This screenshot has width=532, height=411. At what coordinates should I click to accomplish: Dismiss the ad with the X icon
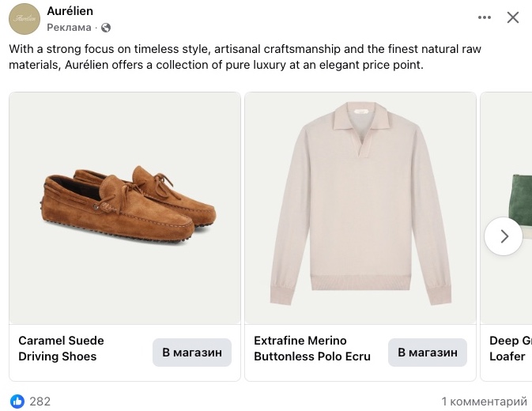tap(513, 17)
